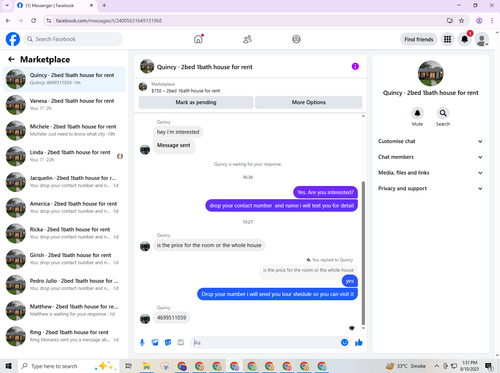
Task: Open Vanesa conversation in list
Action: [x=64, y=104]
